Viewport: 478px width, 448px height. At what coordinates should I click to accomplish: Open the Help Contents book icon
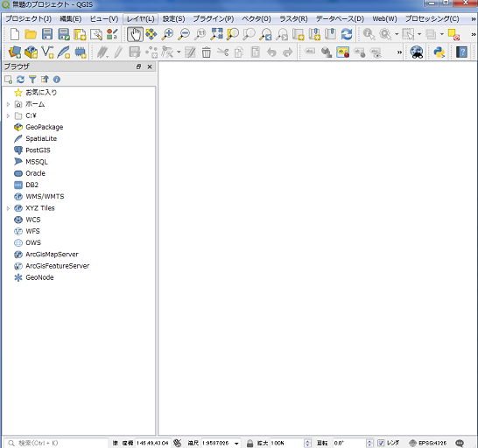coord(461,52)
